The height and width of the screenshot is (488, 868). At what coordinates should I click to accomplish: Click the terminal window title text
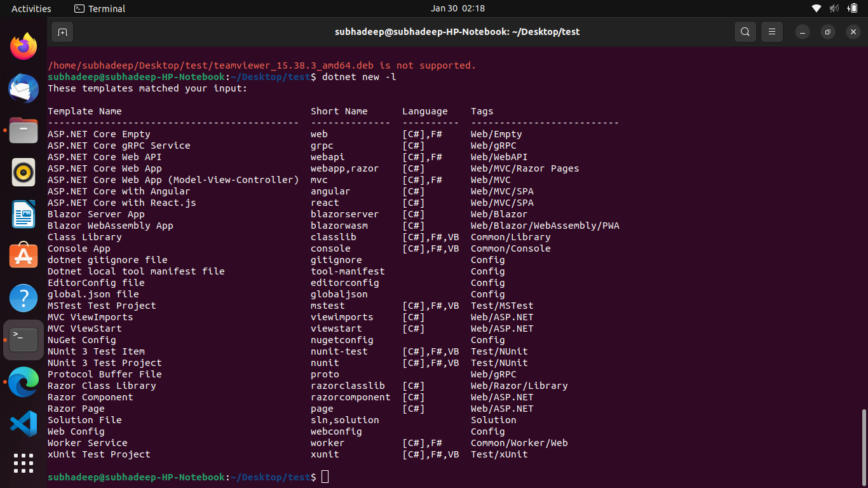click(457, 32)
